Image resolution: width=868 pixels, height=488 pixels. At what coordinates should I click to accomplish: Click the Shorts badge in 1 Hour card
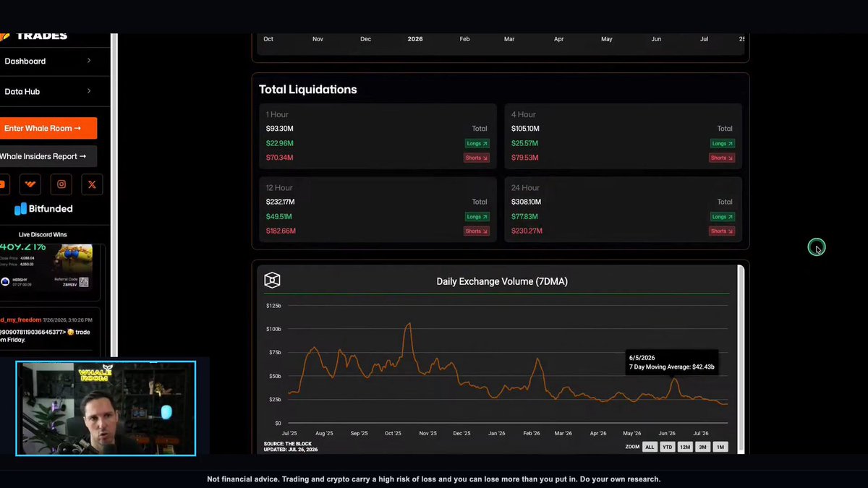(477, 158)
